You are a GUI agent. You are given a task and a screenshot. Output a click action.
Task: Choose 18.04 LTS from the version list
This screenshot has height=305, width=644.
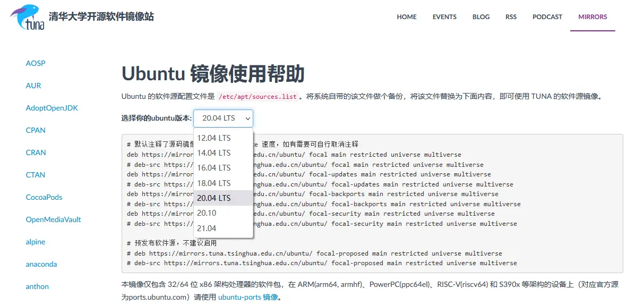224,183
